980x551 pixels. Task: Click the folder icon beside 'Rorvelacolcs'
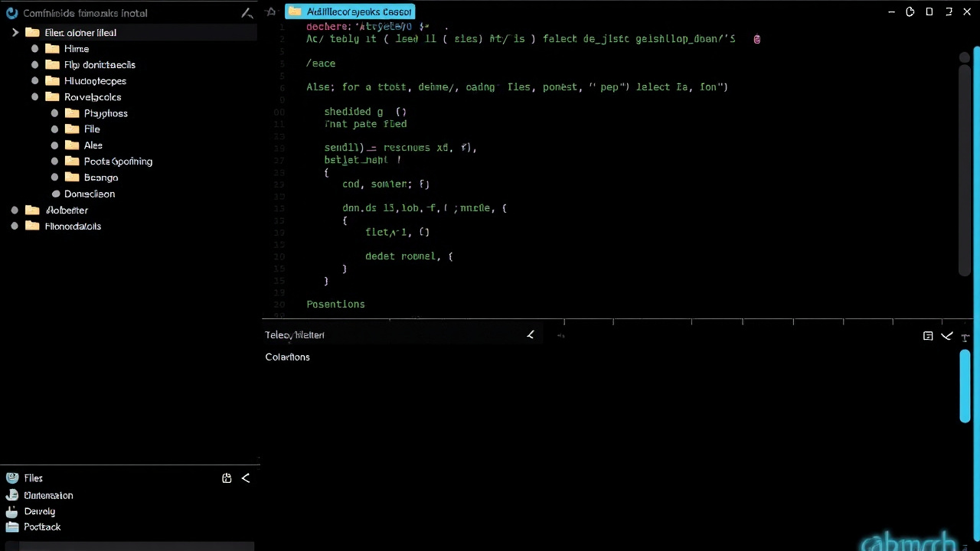[x=52, y=97]
